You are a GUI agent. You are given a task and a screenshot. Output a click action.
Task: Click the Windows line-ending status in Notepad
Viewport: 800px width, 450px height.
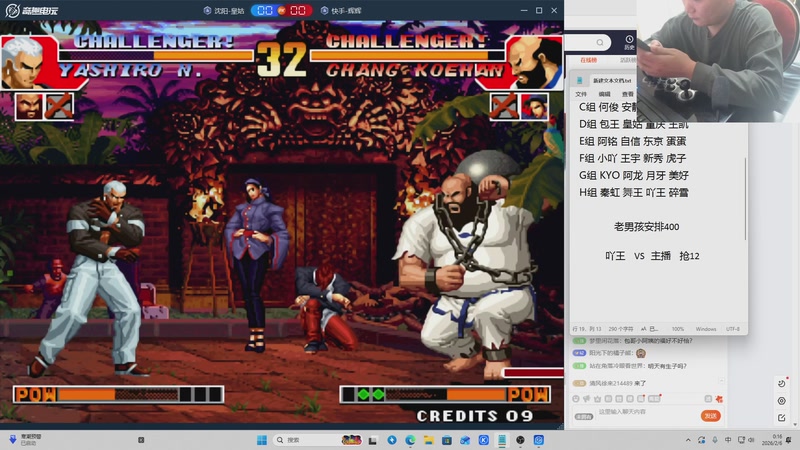pos(706,329)
